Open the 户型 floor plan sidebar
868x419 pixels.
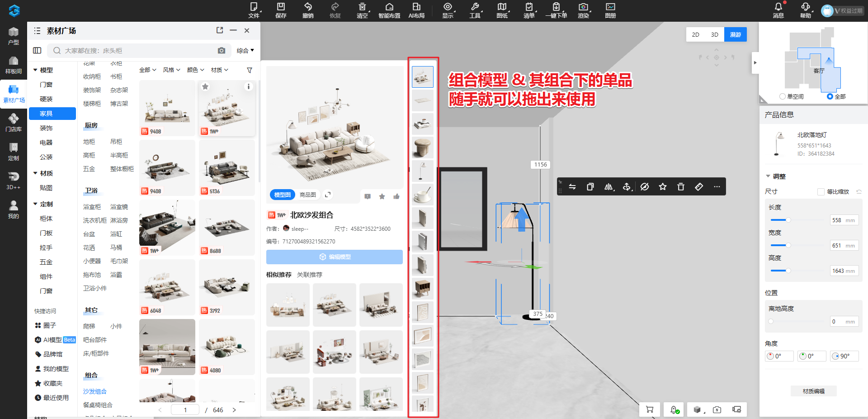[x=14, y=36]
